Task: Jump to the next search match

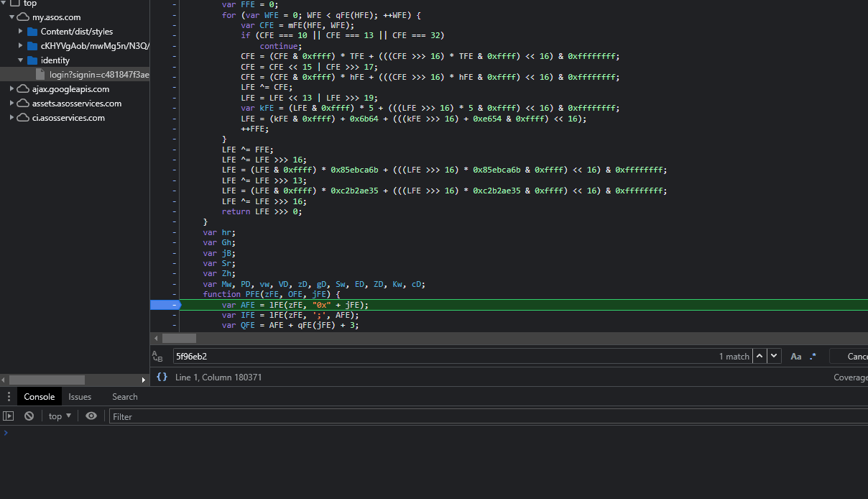Action: [774, 356]
